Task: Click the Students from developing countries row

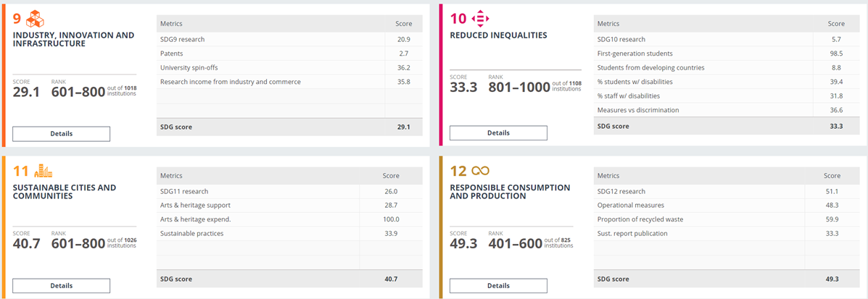Action: click(x=726, y=68)
